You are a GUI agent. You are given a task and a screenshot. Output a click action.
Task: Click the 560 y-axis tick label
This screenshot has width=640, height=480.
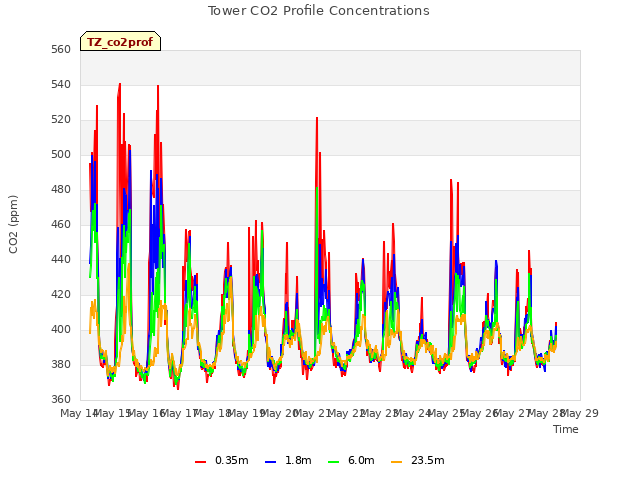pos(61,49)
